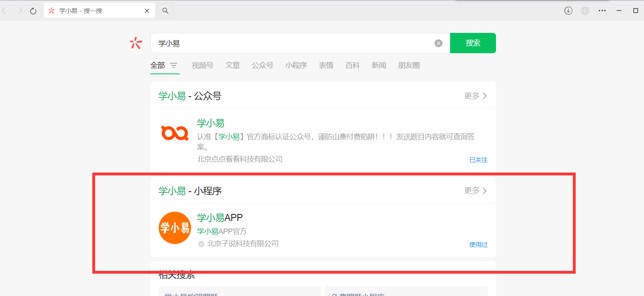This screenshot has width=644, height=296.
Task: Click the magnifier search icon beside tab
Action: coord(165,11)
